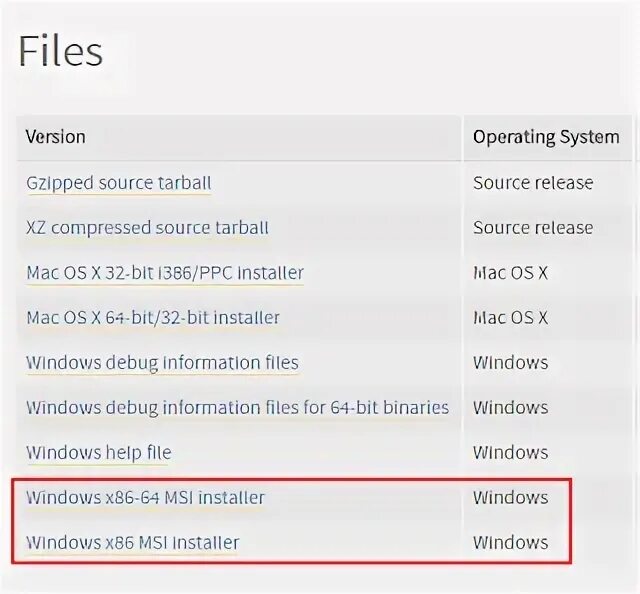Download the XZ compressed source tarball
This screenshot has width=640, height=594.
pos(147,228)
